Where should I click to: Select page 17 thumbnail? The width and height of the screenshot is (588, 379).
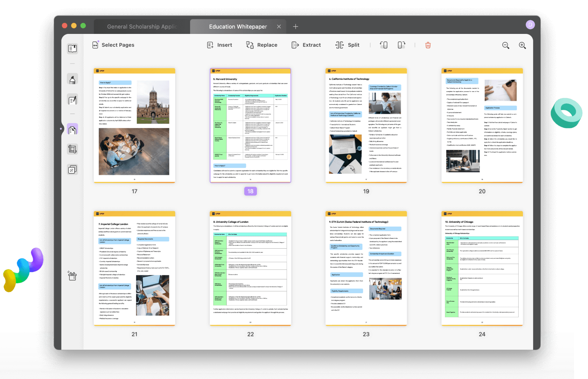tap(134, 126)
